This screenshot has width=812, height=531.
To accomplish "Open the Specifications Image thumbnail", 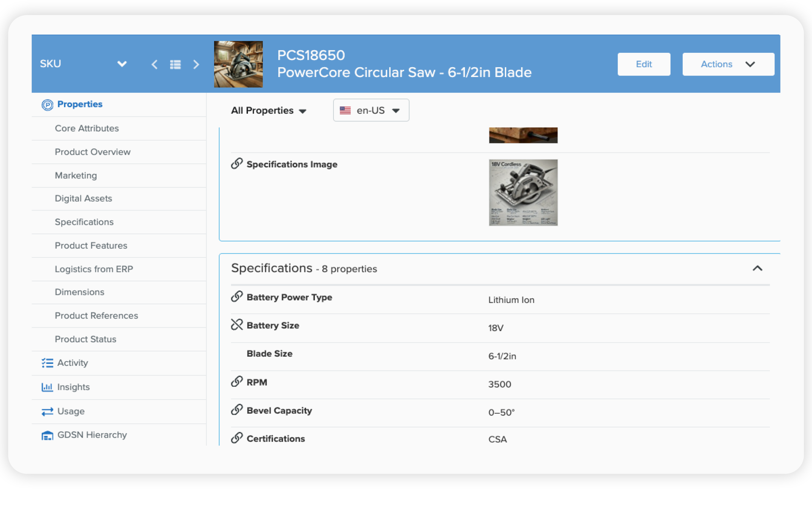I will (523, 192).
